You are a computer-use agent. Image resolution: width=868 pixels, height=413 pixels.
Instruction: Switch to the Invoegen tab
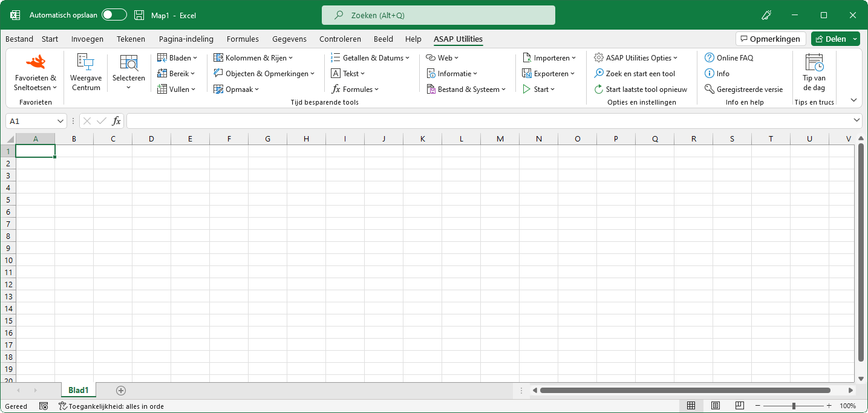click(x=87, y=39)
